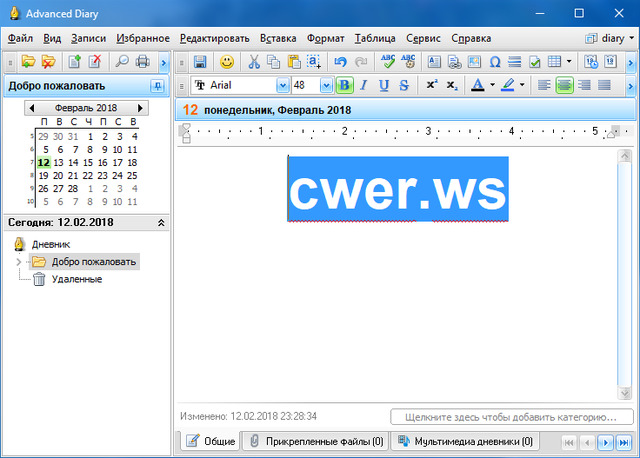Undo the last action

(x=340, y=62)
